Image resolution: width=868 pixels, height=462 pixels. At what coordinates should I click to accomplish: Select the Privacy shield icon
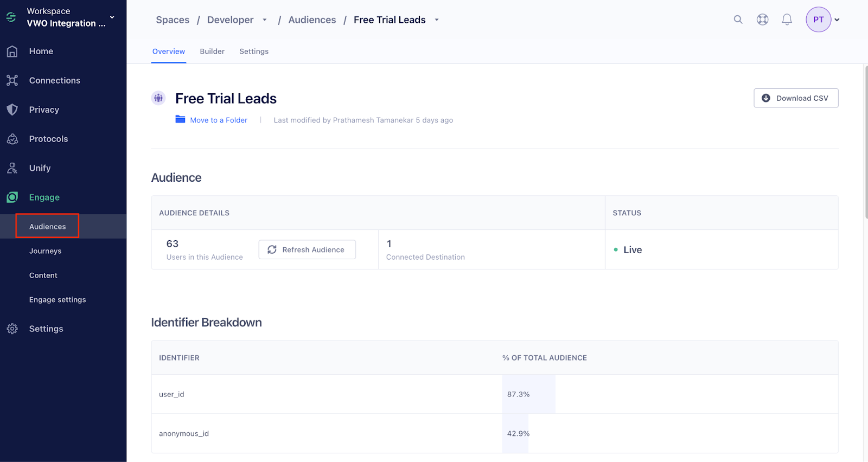[12, 110]
